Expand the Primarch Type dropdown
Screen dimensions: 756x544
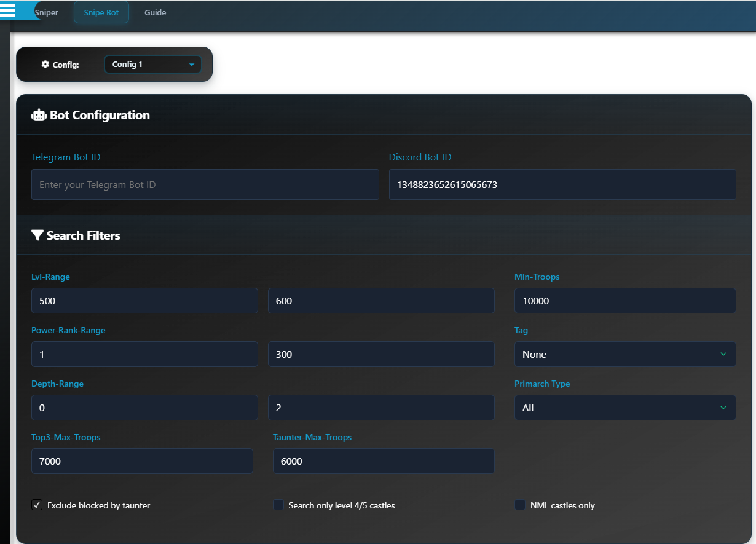[x=624, y=408]
